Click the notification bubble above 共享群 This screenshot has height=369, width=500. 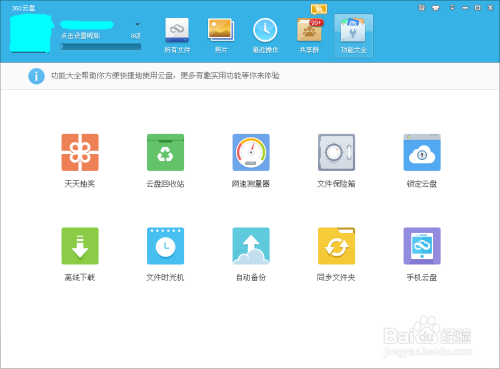[319, 9]
